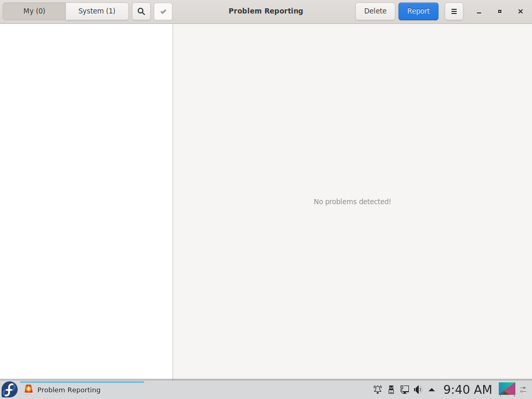Screen dimensions: 532x399
Task: Click the Problem Reporting window title
Action: click(x=265, y=11)
